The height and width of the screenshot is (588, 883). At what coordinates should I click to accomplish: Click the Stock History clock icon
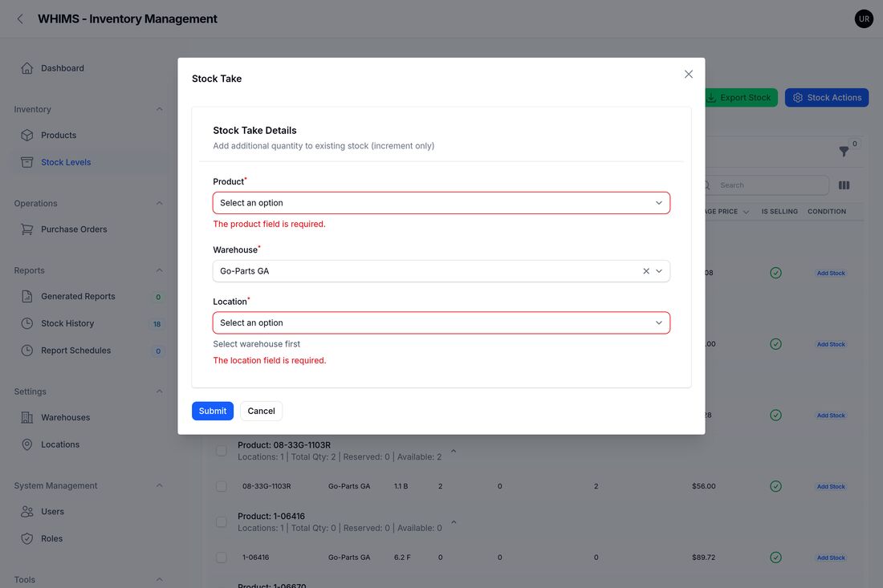tap(27, 323)
